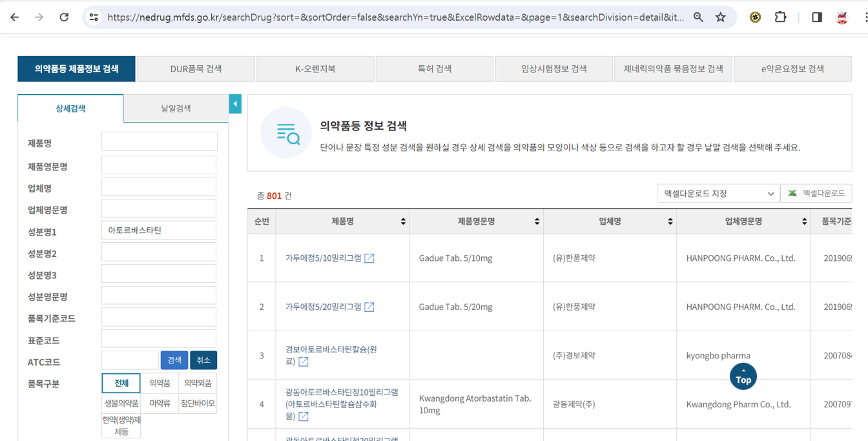This screenshot has width=868, height=441.
Task: Toggle the browser side panel
Action: click(817, 17)
